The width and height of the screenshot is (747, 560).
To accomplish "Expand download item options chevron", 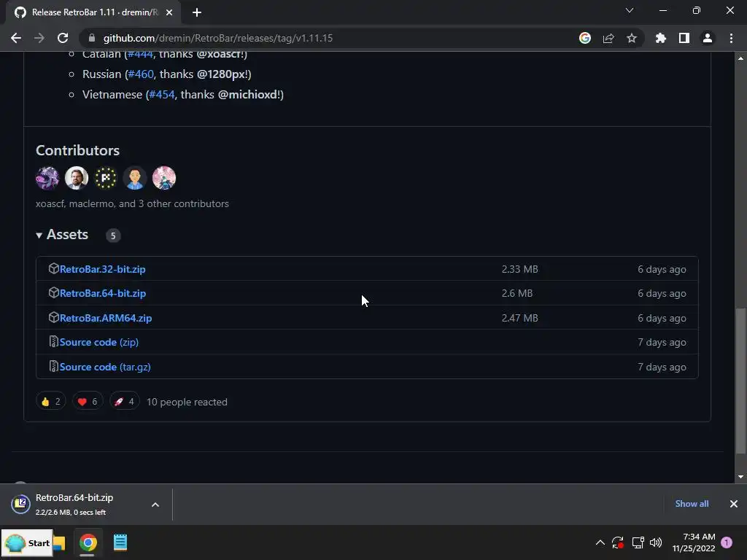I will (155, 505).
